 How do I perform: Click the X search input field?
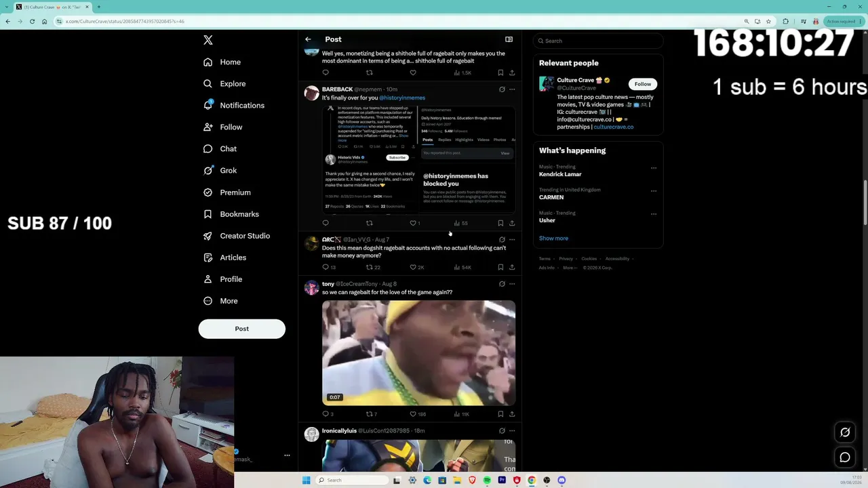[x=597, y=41]
